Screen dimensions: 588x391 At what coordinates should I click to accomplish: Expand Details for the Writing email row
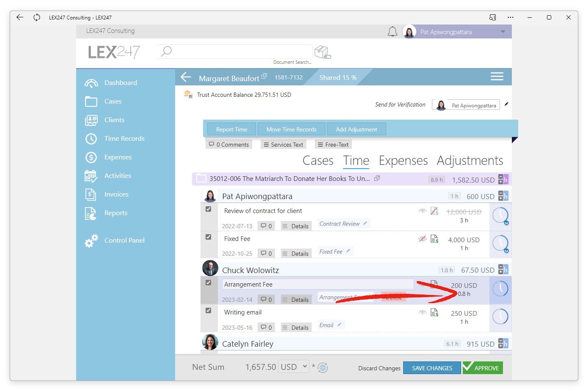click(x=296, y=328)
